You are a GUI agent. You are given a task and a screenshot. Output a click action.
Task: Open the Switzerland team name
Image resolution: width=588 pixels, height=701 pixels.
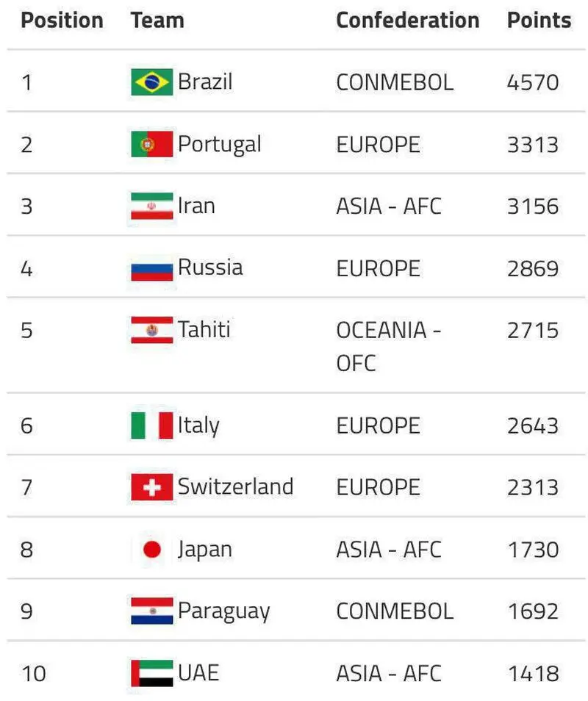click(x=236, y=486)
